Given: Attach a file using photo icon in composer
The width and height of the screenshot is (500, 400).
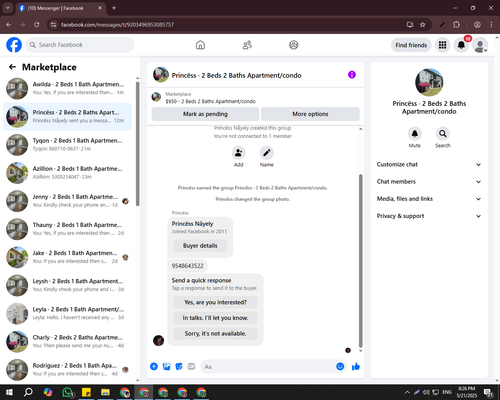Looking at the screenshot, I should point(166,367).
